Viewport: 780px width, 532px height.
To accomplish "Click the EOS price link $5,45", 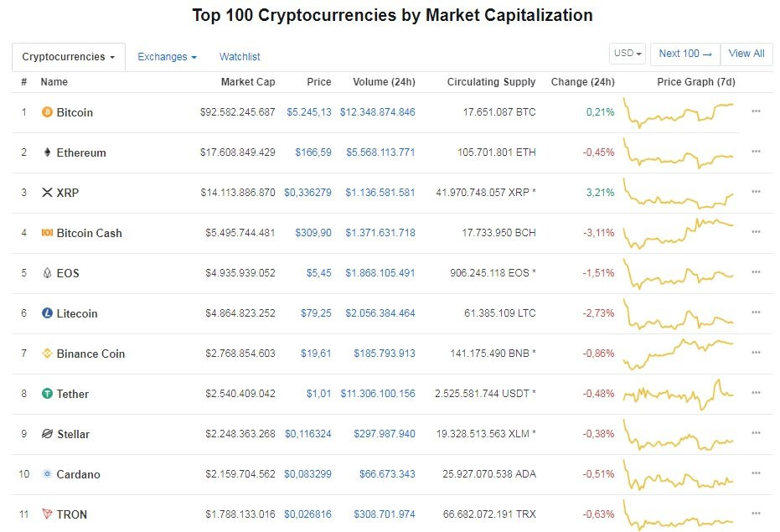I will (x=320, y=273).
